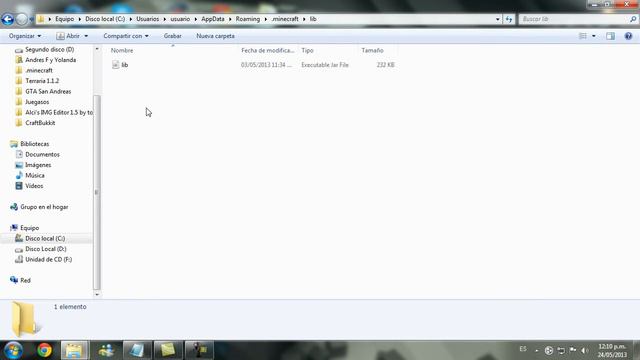Image resolution: width=640 pixels, height=360 pixels.
Task: Select 'Disco local (C:)' in sidebar
Action: tap(45, 238)
